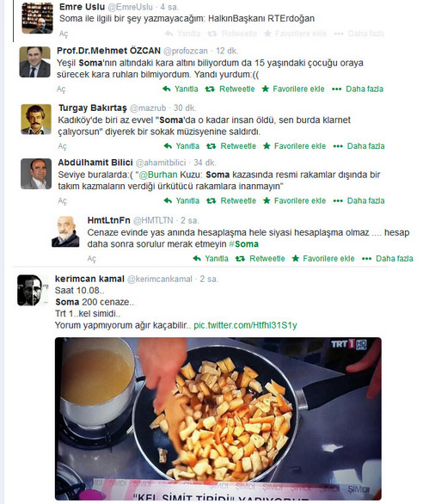
Task: Click Daha fazla on Turgay Bakırtaş tweet
Action: (359, 146)
